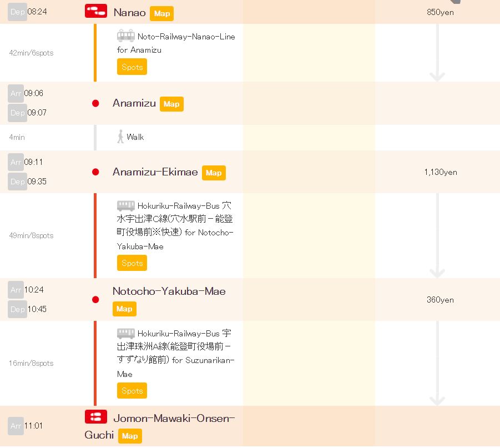
Task: Click the Arr 10:24 arrival time
Action: tap(26, 290)
